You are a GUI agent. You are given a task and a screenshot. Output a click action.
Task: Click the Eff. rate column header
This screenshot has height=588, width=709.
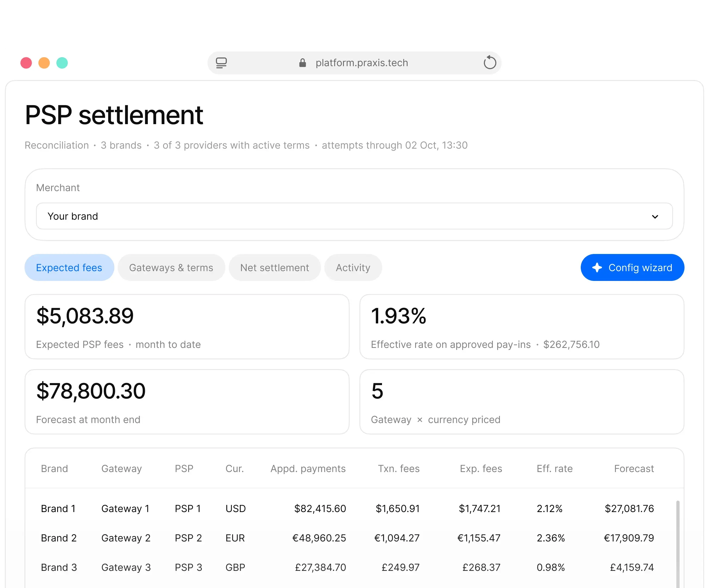[x=554, y=468]
